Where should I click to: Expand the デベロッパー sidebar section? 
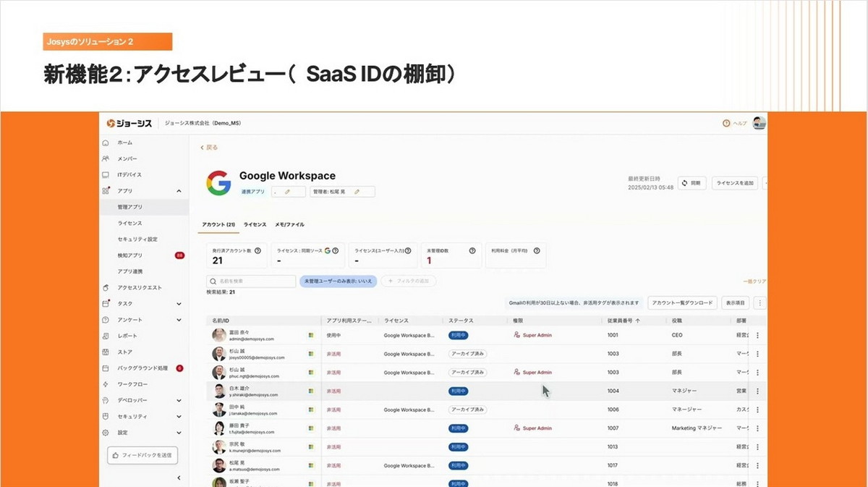pos(179,400)
